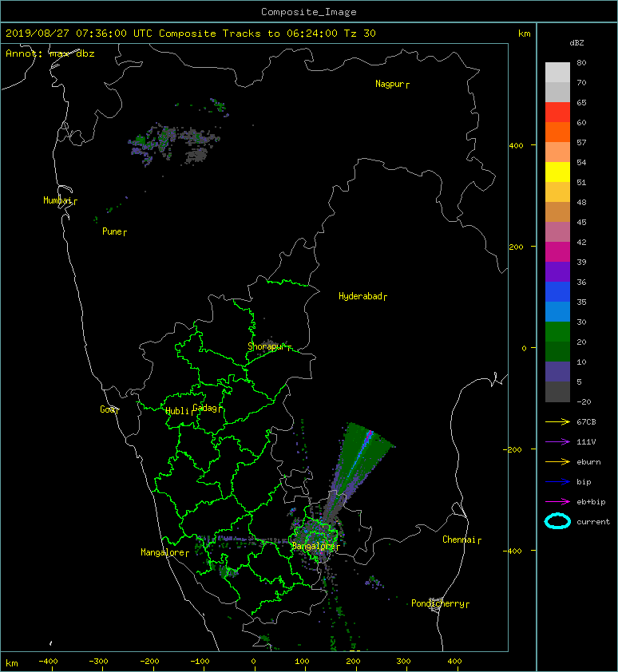Click the Annot: max dbz annotation
618x672 pixels.
tap(50, 53)
